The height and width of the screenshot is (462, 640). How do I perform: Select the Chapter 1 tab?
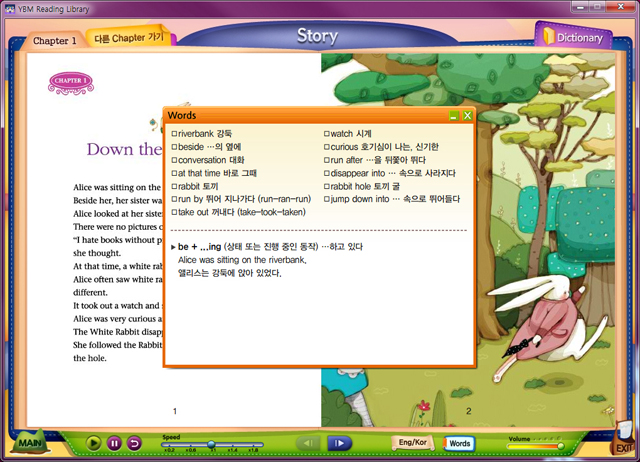pyautogui.click(x=54, y=41)
